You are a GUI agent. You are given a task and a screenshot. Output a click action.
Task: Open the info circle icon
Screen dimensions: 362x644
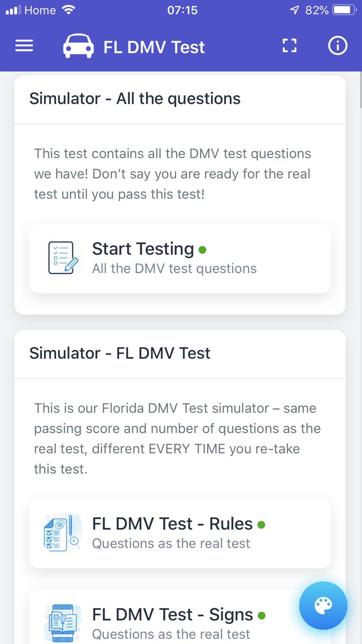[338, 46]
